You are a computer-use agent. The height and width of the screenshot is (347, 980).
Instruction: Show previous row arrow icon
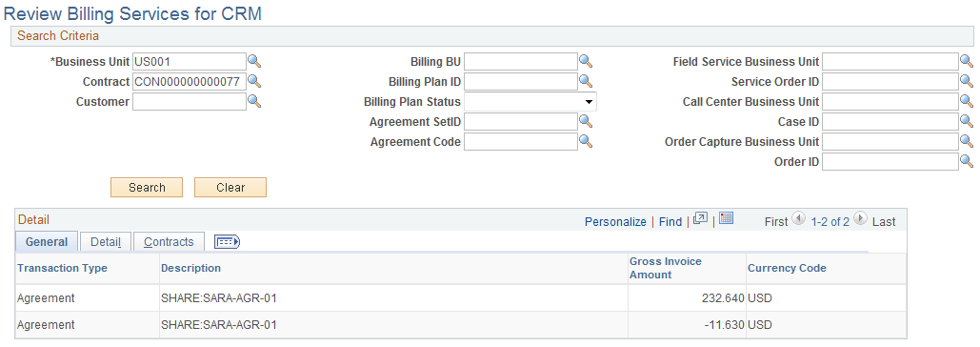(x=799, y=219)
